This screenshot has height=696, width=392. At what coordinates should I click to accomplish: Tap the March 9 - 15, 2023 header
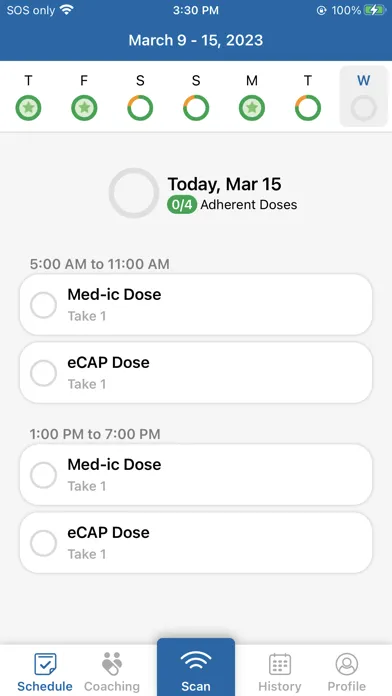click(x=196, y=40)
